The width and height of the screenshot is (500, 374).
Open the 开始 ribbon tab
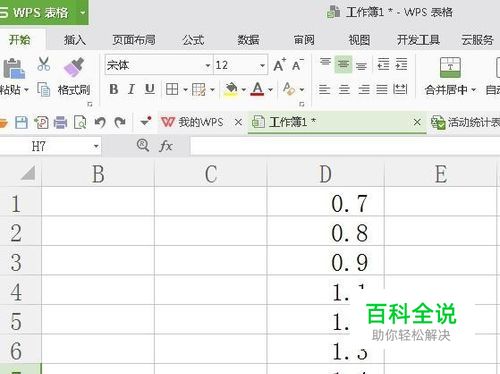point(20,40)
